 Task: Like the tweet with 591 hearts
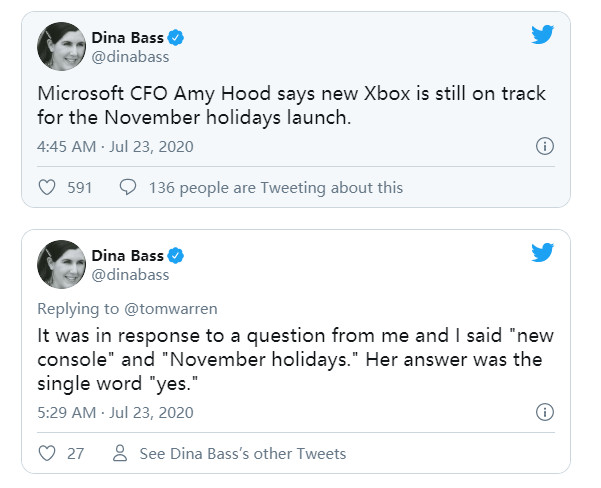click(x=47, y=187)
